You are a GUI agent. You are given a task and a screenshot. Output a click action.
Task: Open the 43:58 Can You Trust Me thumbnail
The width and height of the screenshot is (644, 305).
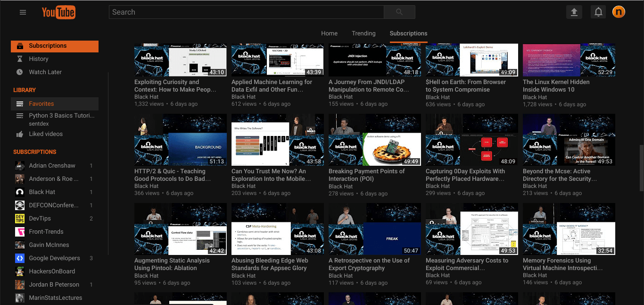(x=278, y=140)
